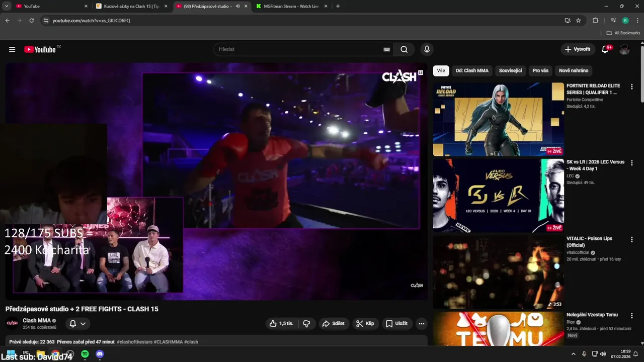Select the Související filter chip
This screenshot has width=644, height=362.
(510, 70)
